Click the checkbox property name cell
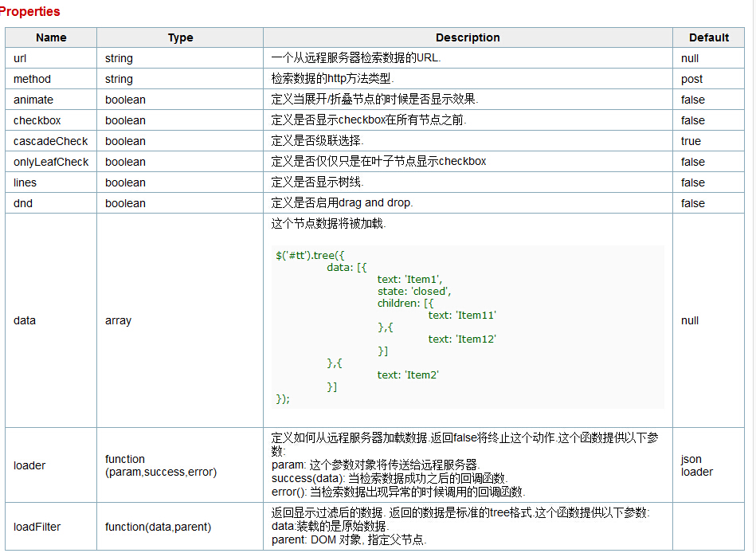The image size is (756, 553). tap(51, 120)
